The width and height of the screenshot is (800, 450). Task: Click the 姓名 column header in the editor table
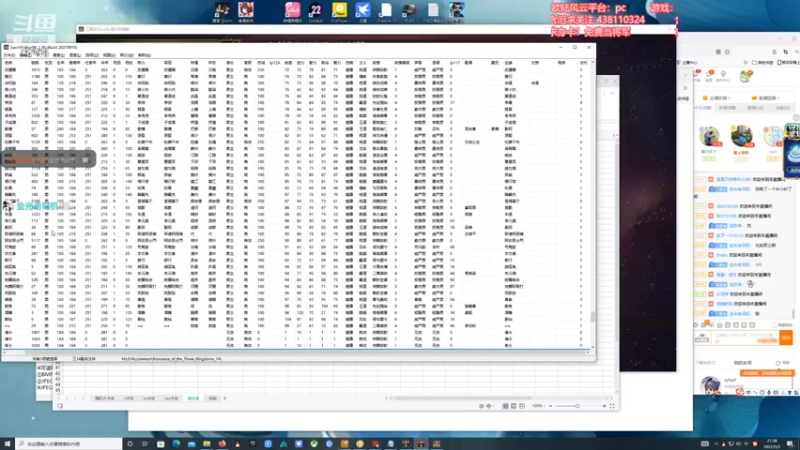(8, 63)
